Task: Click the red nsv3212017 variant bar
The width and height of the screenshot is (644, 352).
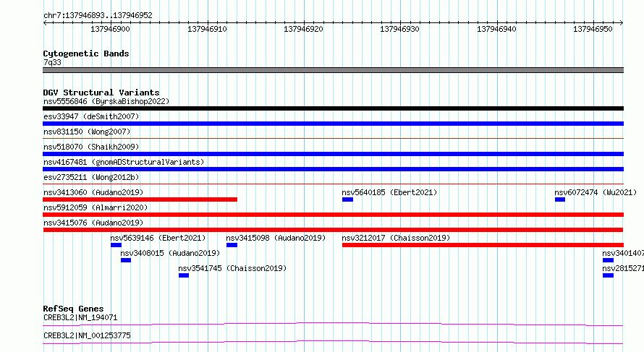Action: coord(483,245)
